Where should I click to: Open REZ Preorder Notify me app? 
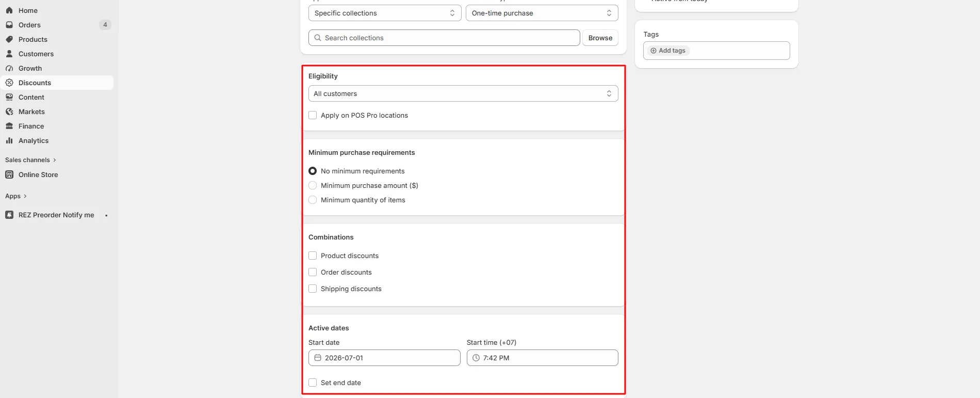(57, 215)
